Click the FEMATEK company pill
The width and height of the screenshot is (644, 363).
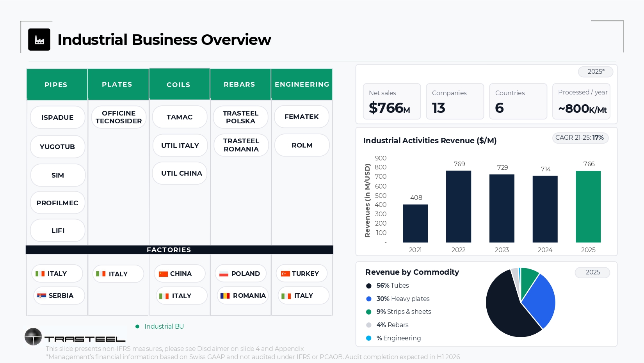302,117
